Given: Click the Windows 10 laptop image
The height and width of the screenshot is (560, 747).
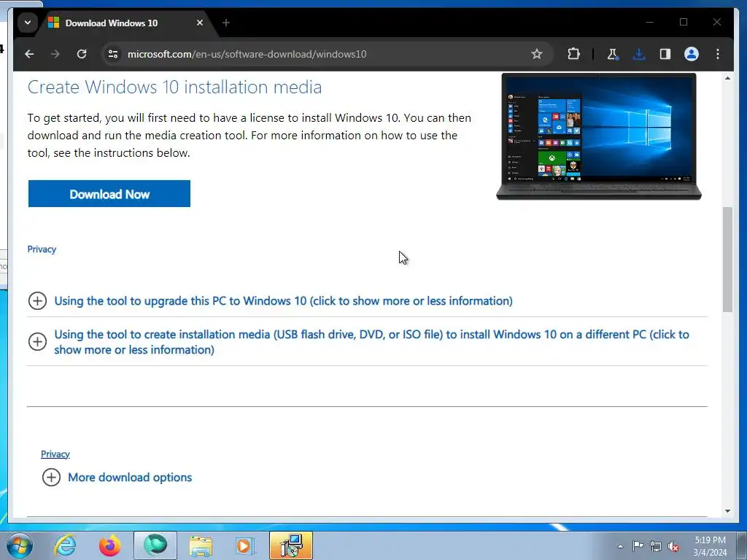Looking at the screenshot, I should click(x=598, y=136).
